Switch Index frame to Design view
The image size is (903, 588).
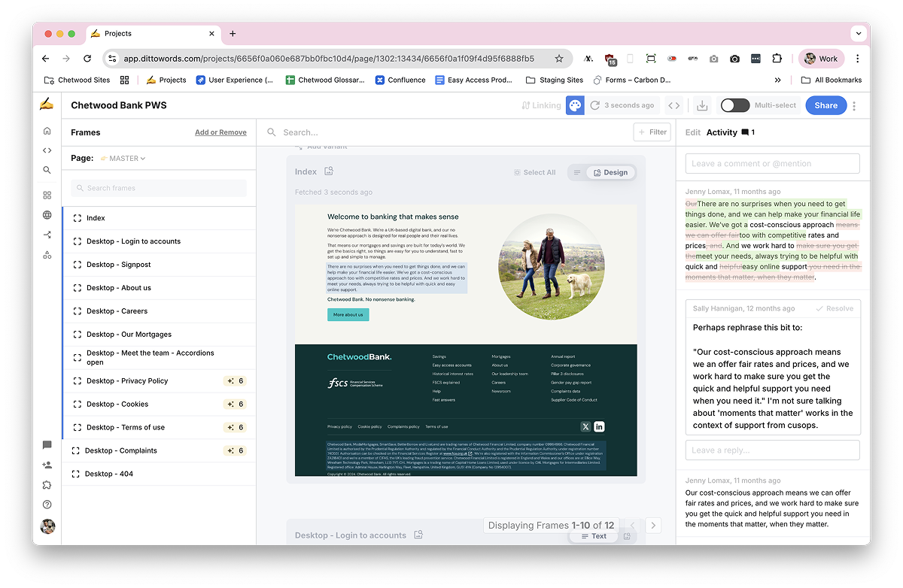(610, 173)
